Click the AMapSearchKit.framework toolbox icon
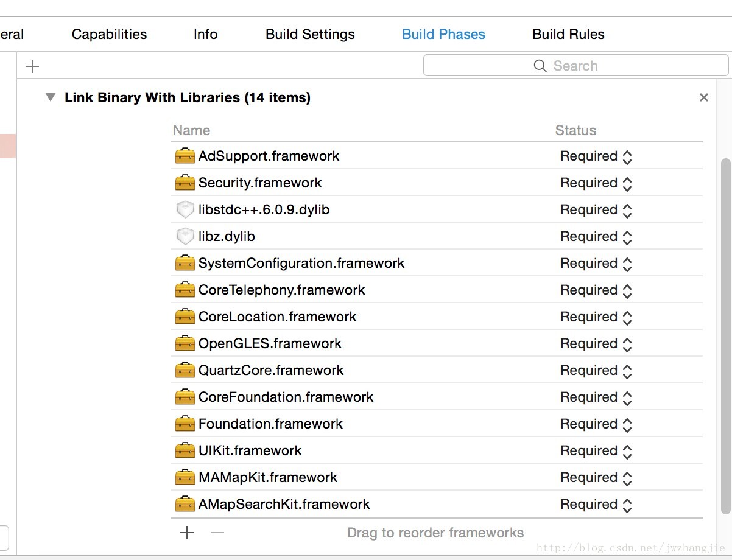Image resolution: width=732 pixels, height=560 pixels. click(x=185, y=505)
